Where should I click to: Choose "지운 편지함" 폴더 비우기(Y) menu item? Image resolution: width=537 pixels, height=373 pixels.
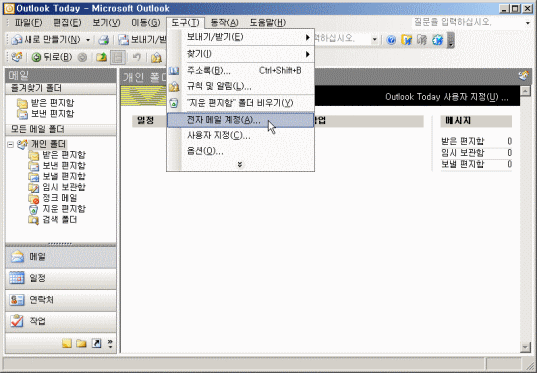[240, 103]
